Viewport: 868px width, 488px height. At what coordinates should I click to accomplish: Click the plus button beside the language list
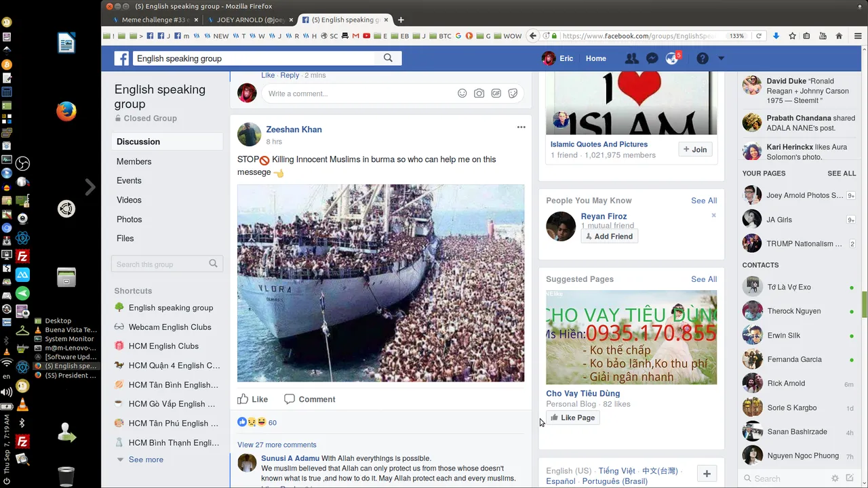click(707, 474)
